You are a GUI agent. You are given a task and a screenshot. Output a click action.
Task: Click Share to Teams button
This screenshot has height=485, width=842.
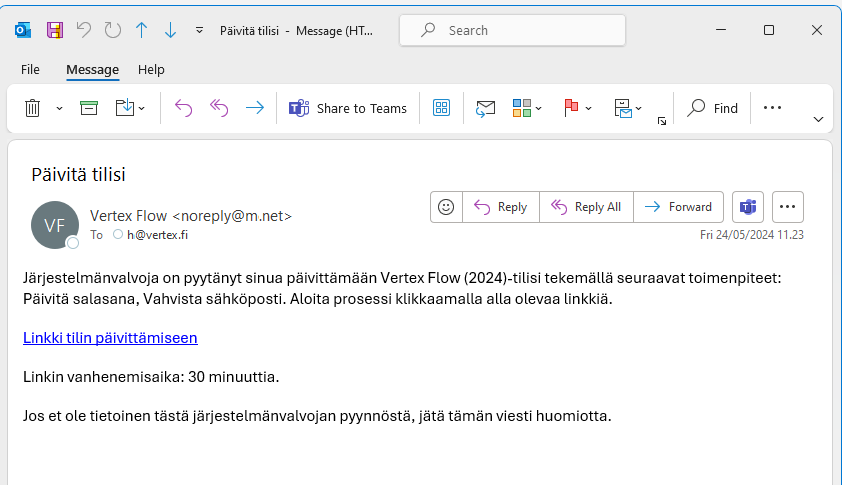pos(348,108)
